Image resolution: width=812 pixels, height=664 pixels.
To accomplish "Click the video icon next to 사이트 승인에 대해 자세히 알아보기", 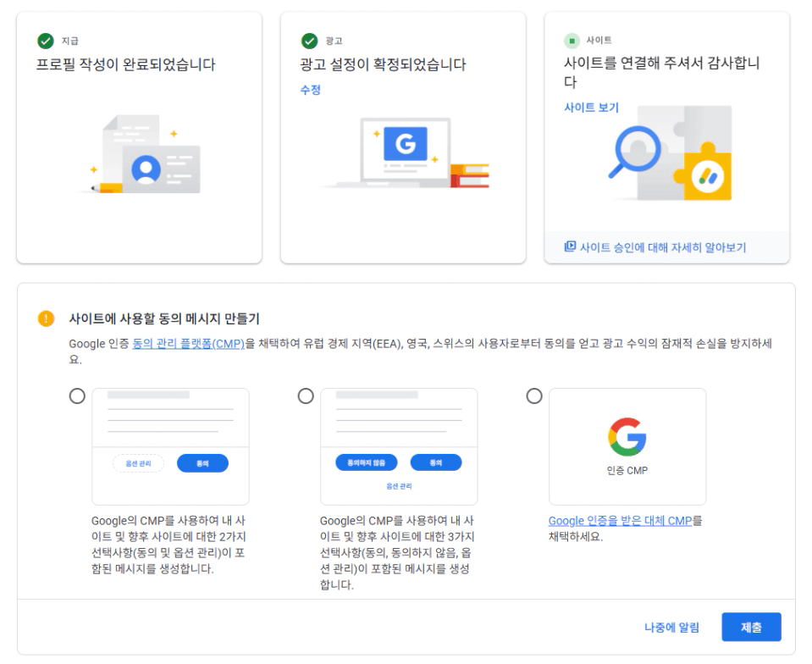I will click(570, 247).
